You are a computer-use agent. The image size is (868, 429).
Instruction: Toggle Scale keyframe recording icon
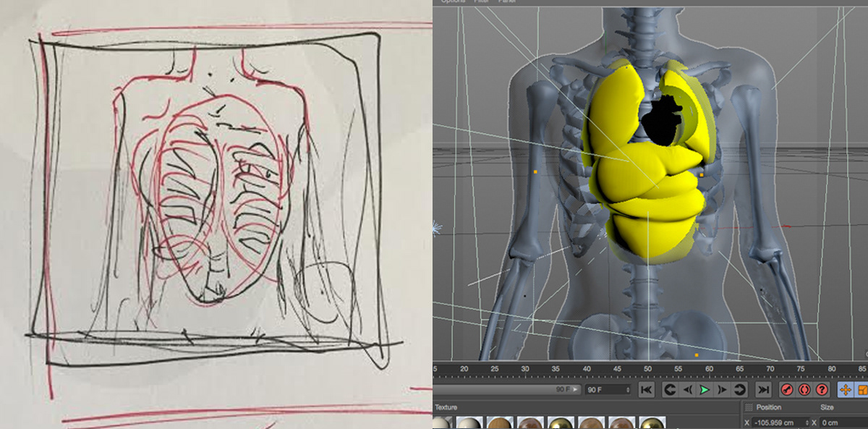pyautogui.click(x=861, y=390)
